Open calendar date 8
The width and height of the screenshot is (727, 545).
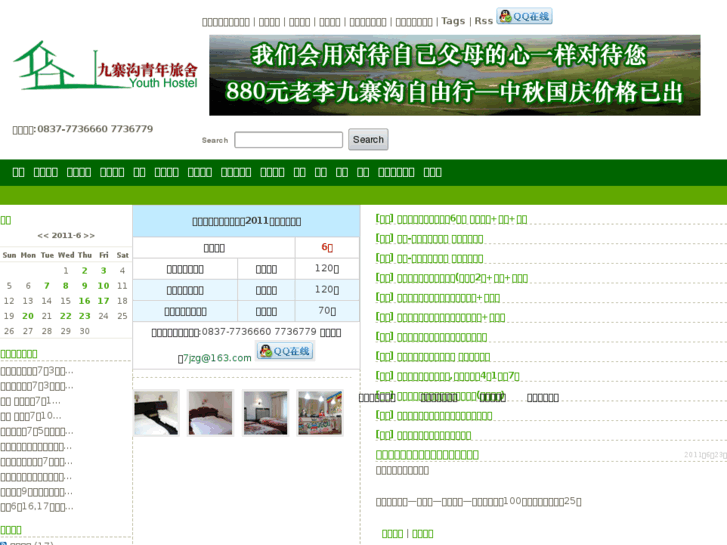coord(66,286)
